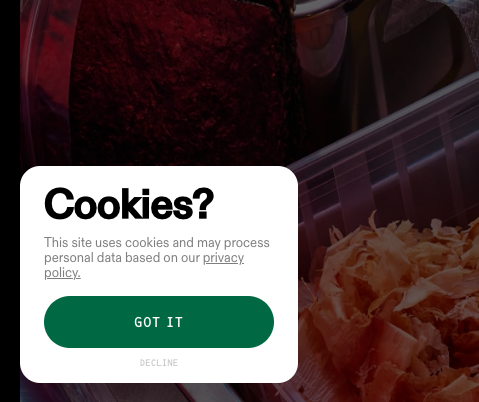The width and height of the screenshot is (479, 402).
Task: Click the DECLINE link below the button
Action: coord(159,363)
